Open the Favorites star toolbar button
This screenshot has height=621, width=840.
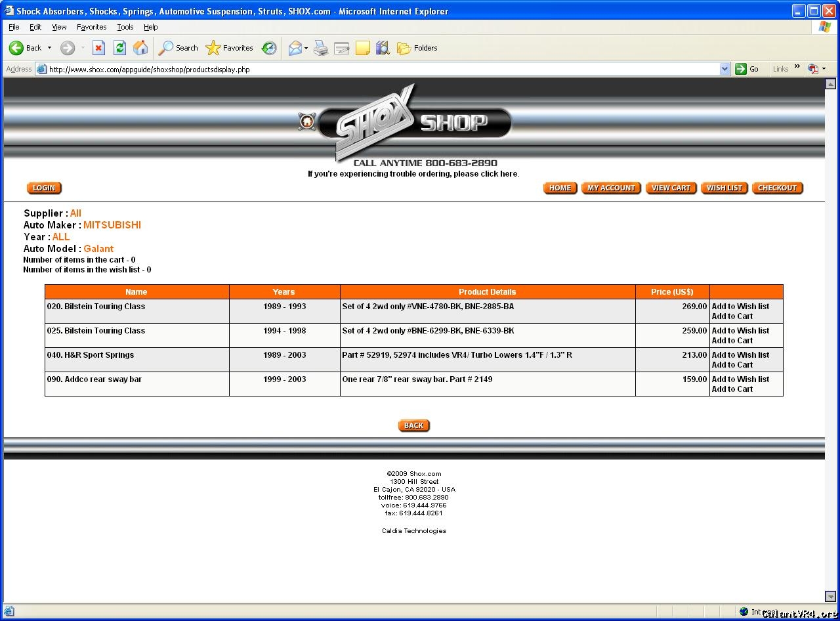[x=230, y=48]
